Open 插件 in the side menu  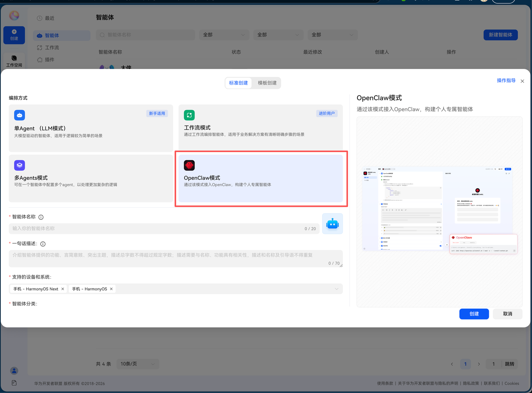click(46, 60)
